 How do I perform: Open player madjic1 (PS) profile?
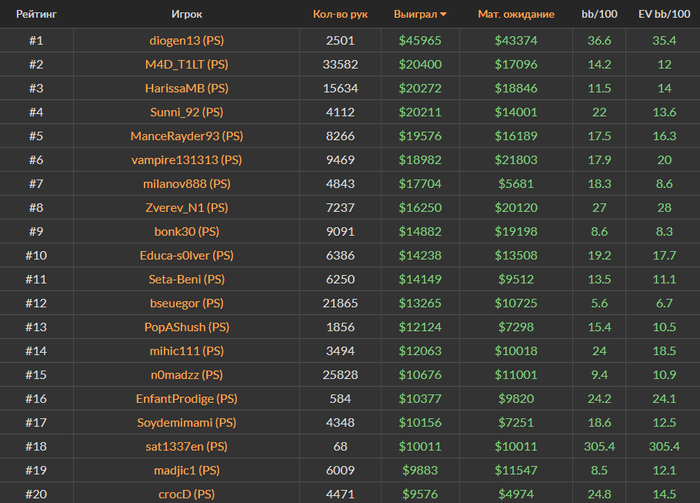187,470
